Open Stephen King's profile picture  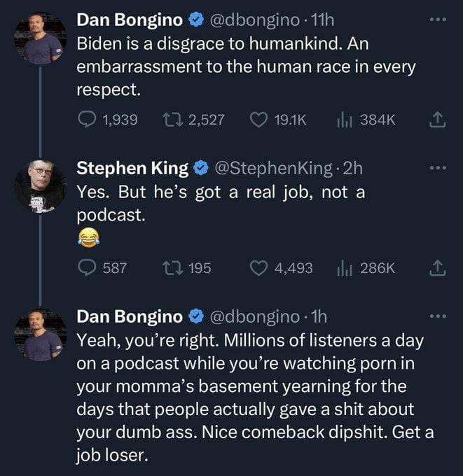click(41, 186)
